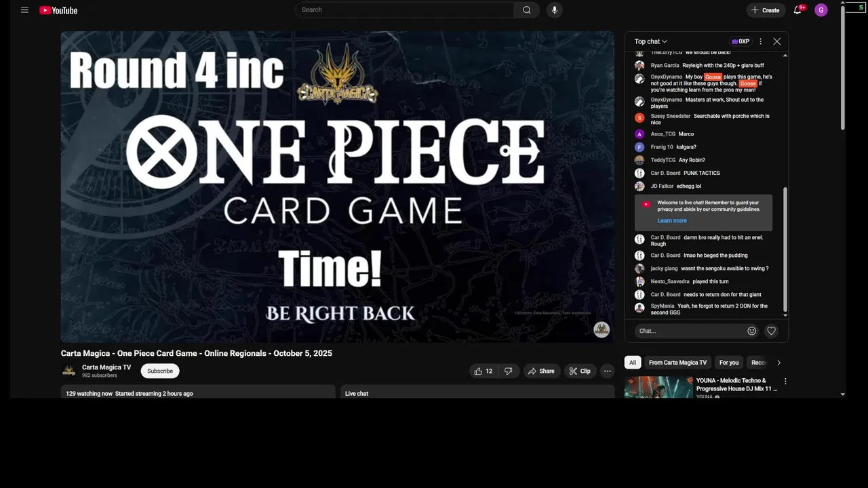Send a heart reaction in chat
The height and width of the screenshot is (488, 868).
(771, 331)
